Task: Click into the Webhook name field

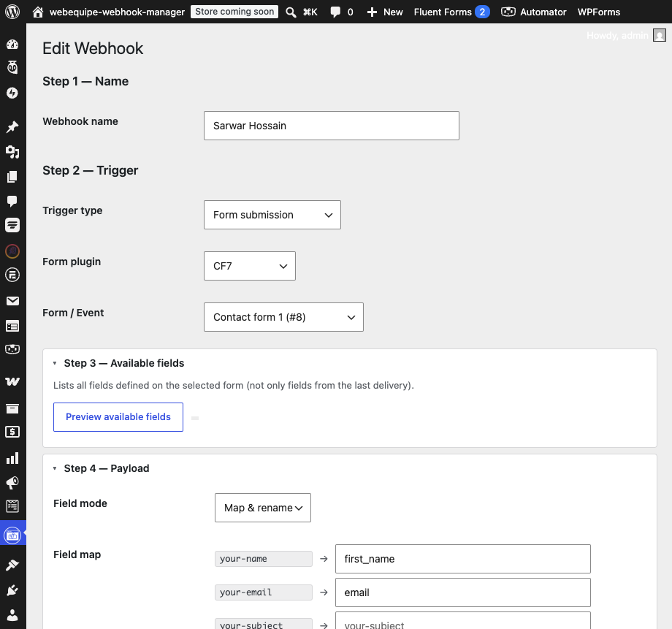Action: (x=332, y=126)
